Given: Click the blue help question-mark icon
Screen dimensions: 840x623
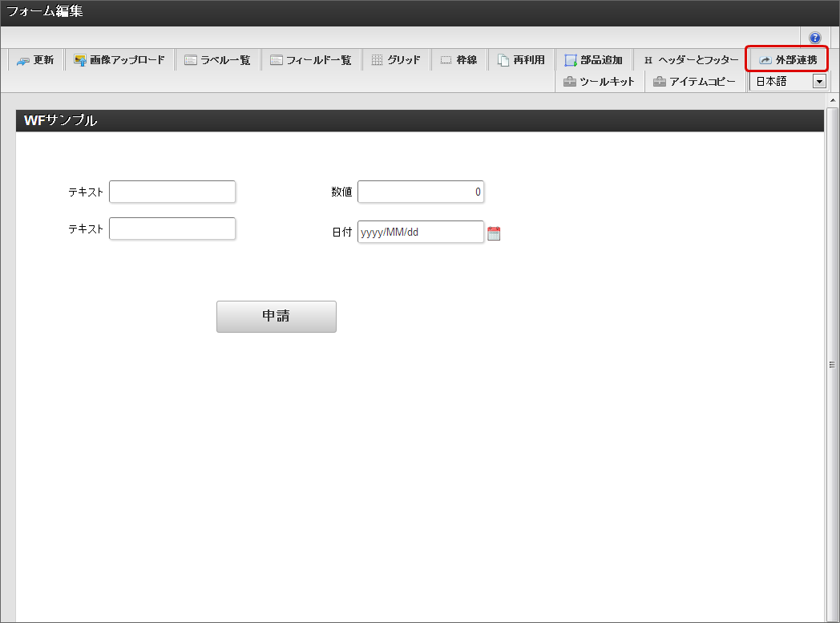Looking at the screenshot, I should click(x=814, y=38).
